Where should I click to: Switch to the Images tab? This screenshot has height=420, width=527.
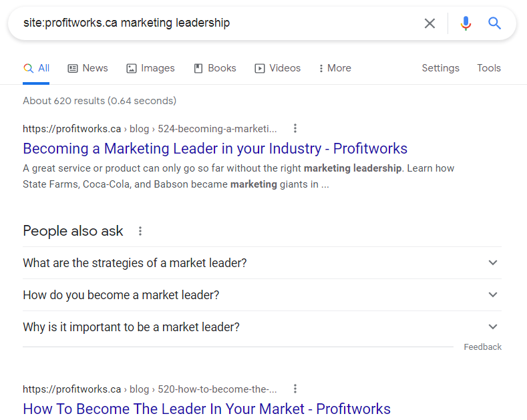(150, 68)
